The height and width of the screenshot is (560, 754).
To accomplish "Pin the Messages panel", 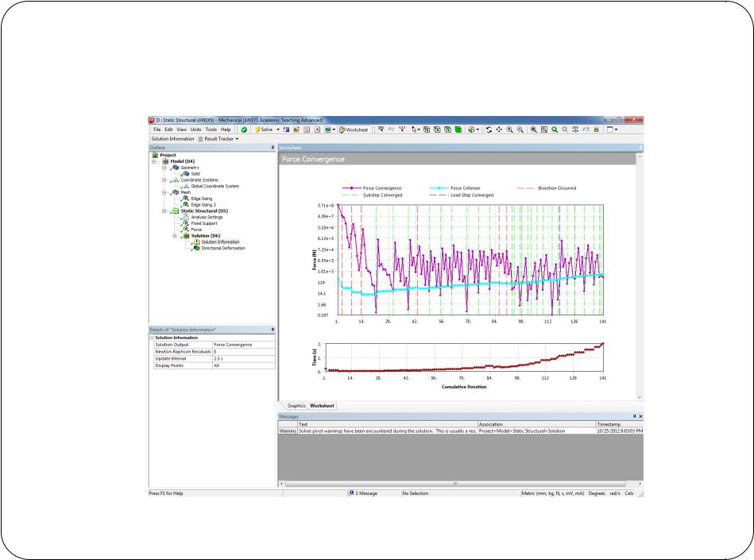I will (634, 416).
